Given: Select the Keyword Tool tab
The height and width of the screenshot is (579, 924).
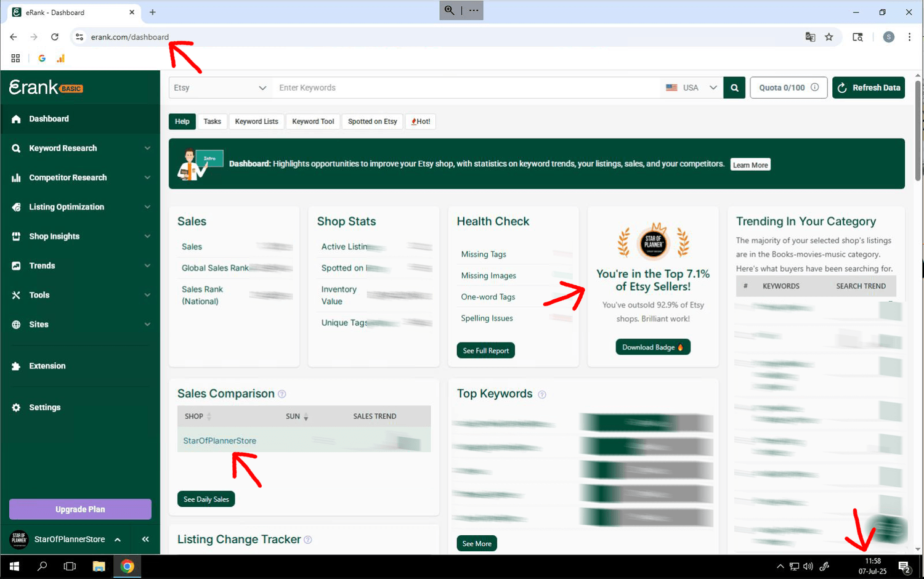Looking at the screenshot, I should point(313,121).
